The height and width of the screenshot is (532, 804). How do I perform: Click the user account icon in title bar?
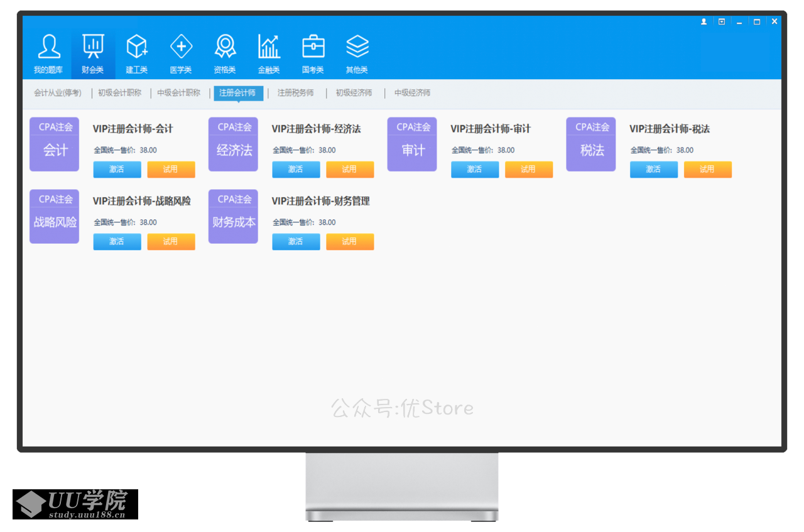[x=703, y=21]
